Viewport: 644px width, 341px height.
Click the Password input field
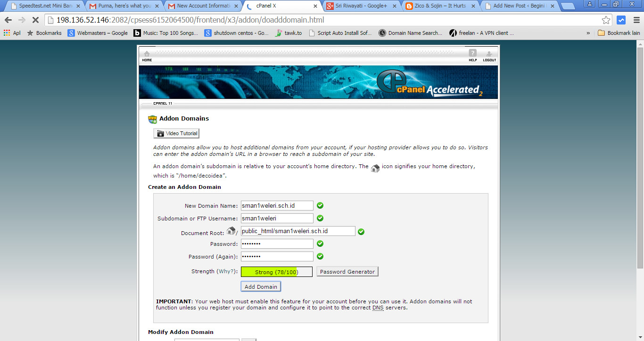coord(277,244)
